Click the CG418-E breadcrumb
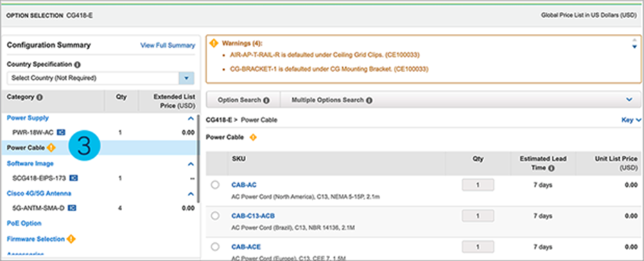The image size is (644, 261). click(218, 120)
